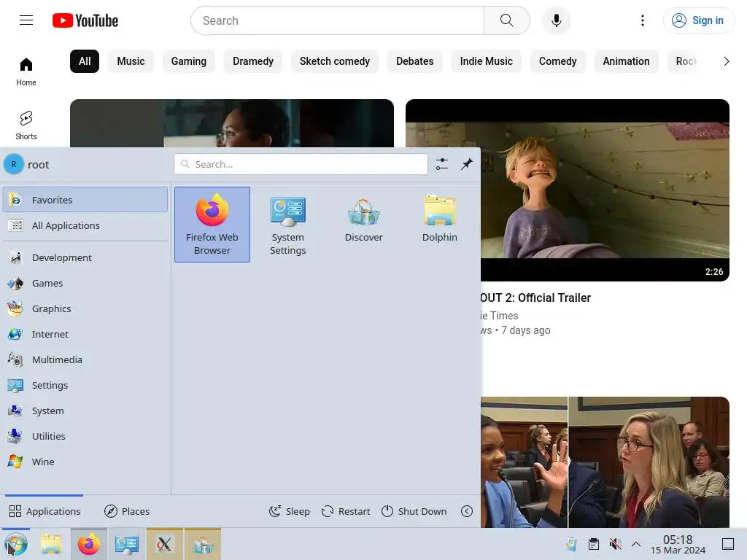
Task: Select the Debates filter chip
Action: pyautogui.click(x=415, y=61)
